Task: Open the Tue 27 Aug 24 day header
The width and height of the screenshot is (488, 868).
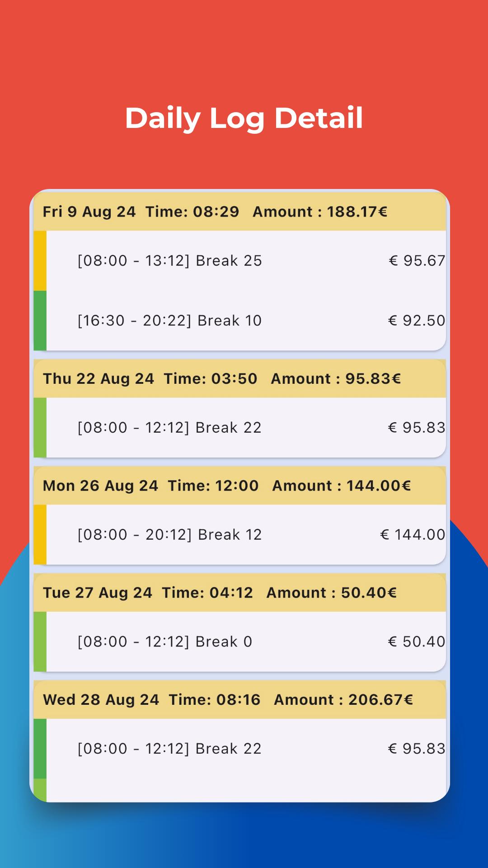Action: click(x=239, y=593)
